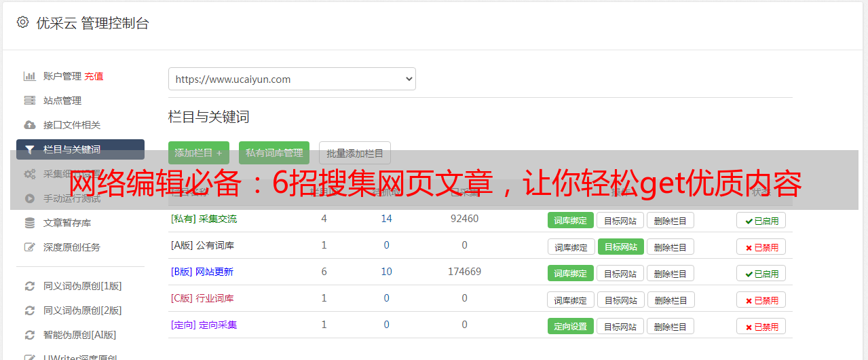868x360 pixels.
Task: Open the [定向] 定向采集 column link
Action: tap(204, 325)
